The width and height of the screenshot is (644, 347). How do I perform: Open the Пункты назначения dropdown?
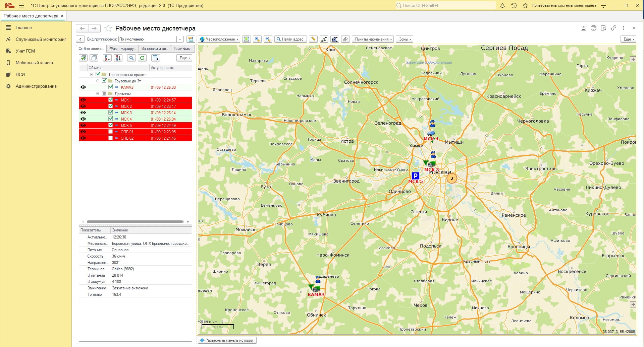coord(373,39)
